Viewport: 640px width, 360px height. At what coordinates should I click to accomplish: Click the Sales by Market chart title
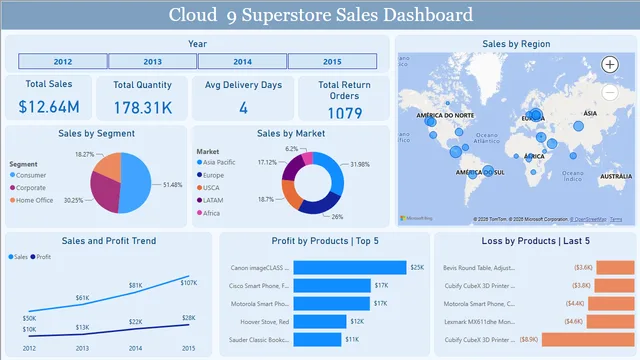[291, 133]
